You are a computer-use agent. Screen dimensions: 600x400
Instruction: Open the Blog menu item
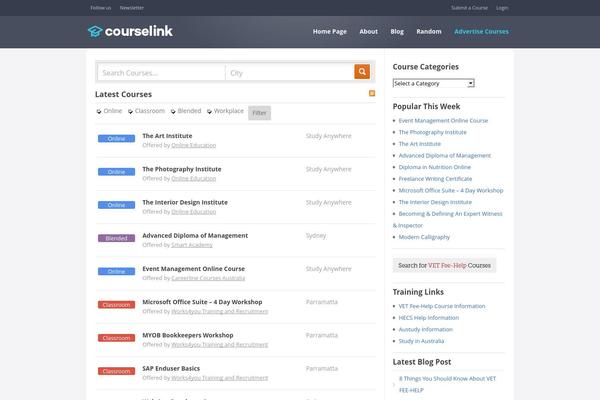coord(397,32)
